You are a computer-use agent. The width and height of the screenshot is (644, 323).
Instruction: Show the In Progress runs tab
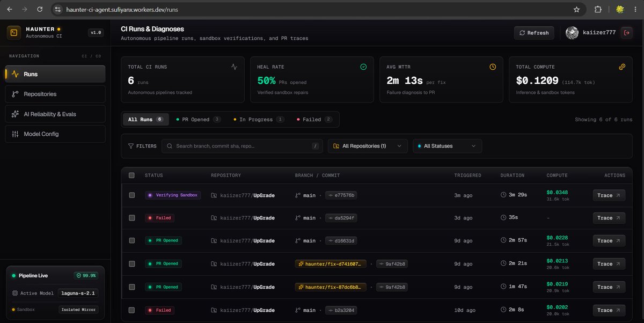[x=259, y=120]
